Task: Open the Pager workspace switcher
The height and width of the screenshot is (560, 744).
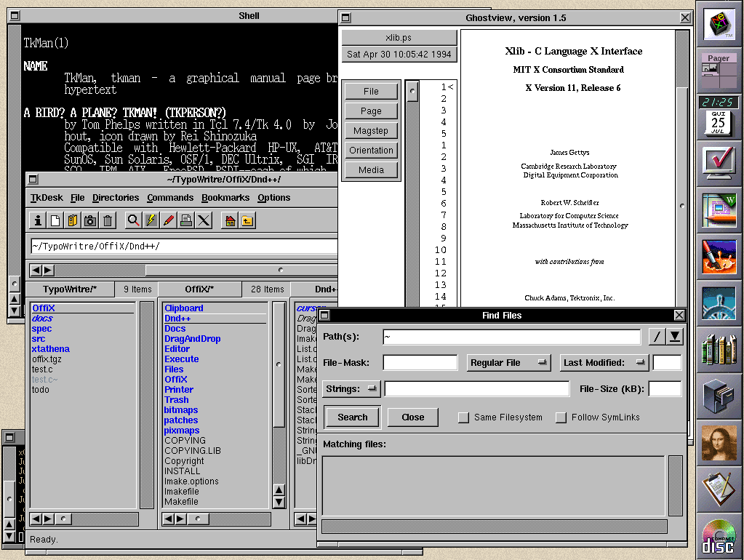Action: 719,71
